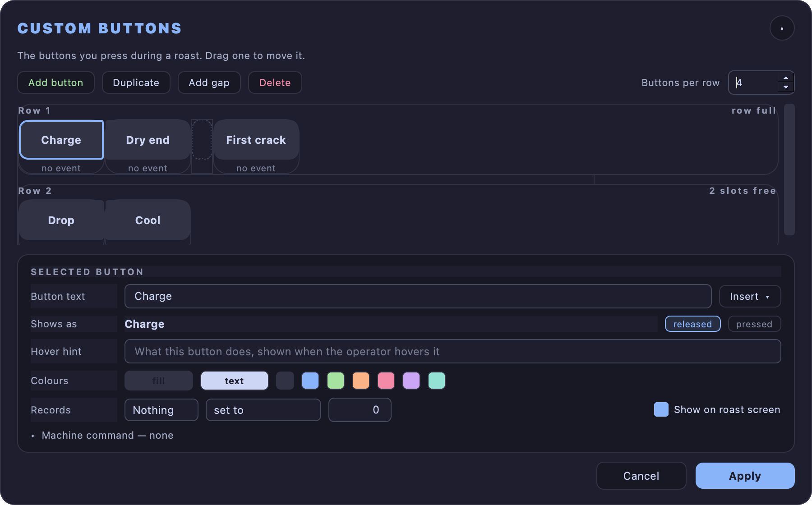Click the '2 slots free' status text
This screenshot has width=812, height=505.
pyautogui.click(x=743, y=191)
